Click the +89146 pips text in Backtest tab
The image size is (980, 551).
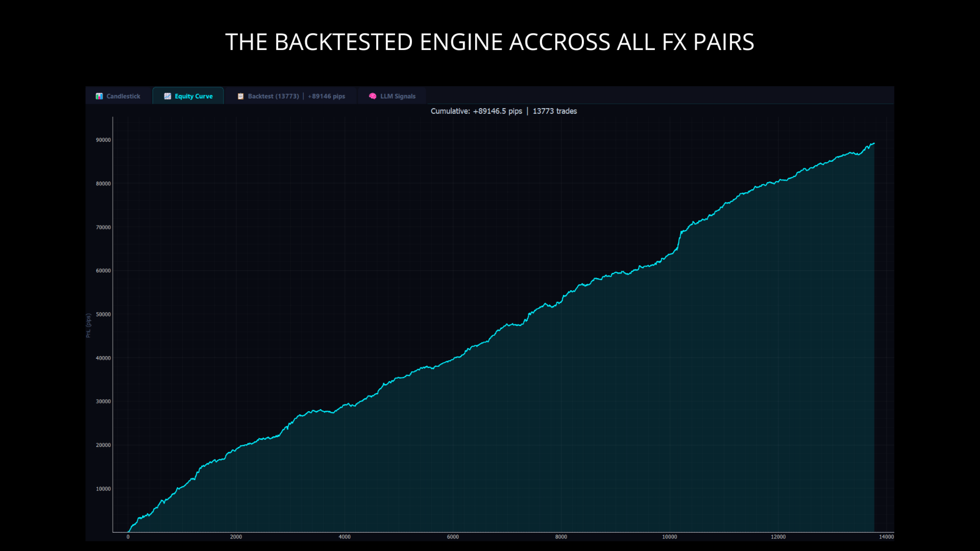[x=326, y=96]
